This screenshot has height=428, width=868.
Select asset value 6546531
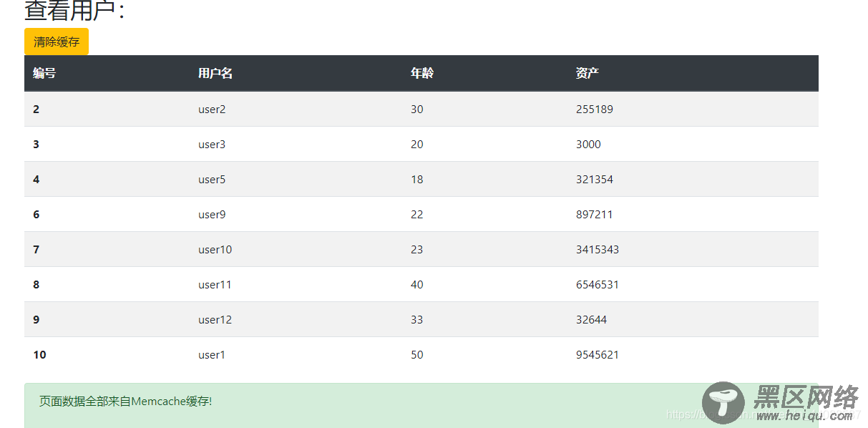coord(598,285)
